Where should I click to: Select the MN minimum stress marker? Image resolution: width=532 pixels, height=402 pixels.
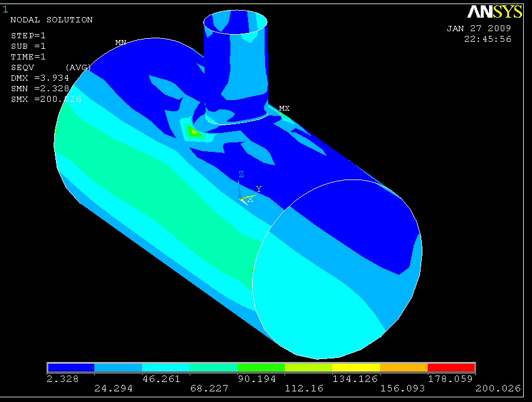pos(120,42)
